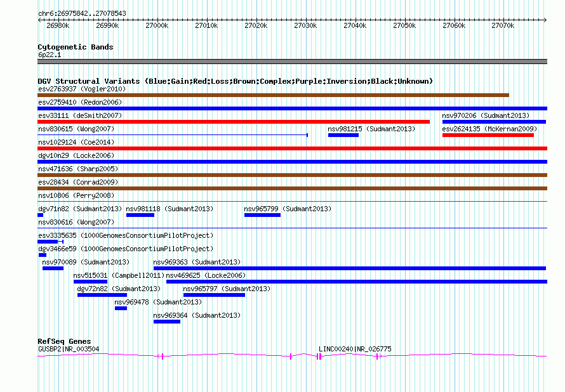
Task: Click the nsv981118 Sudmant2013 blue segment
Action: coord(140,215)
